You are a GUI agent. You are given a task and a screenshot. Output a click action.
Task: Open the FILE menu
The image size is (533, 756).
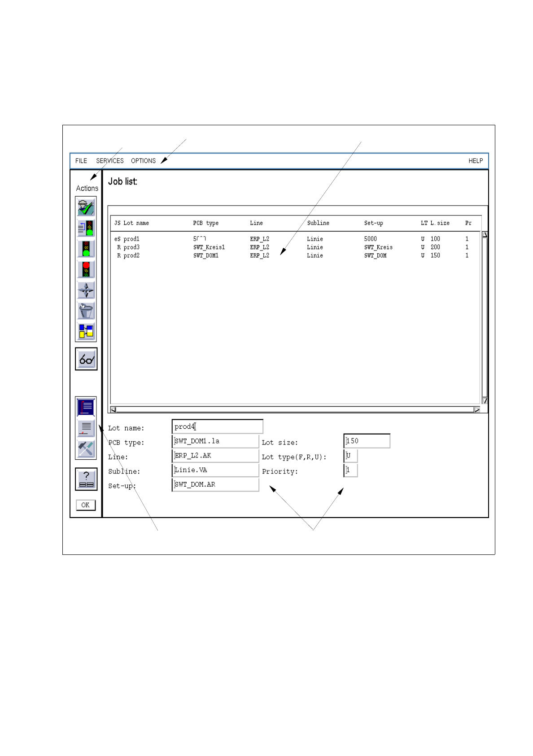pyautogui.click(x=81, y=161)
